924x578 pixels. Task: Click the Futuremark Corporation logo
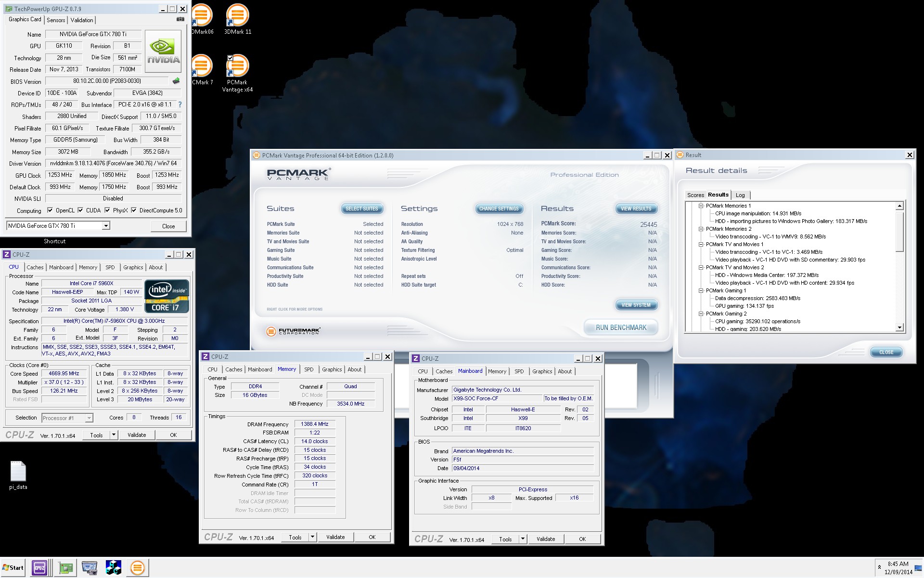coord(293,331)
